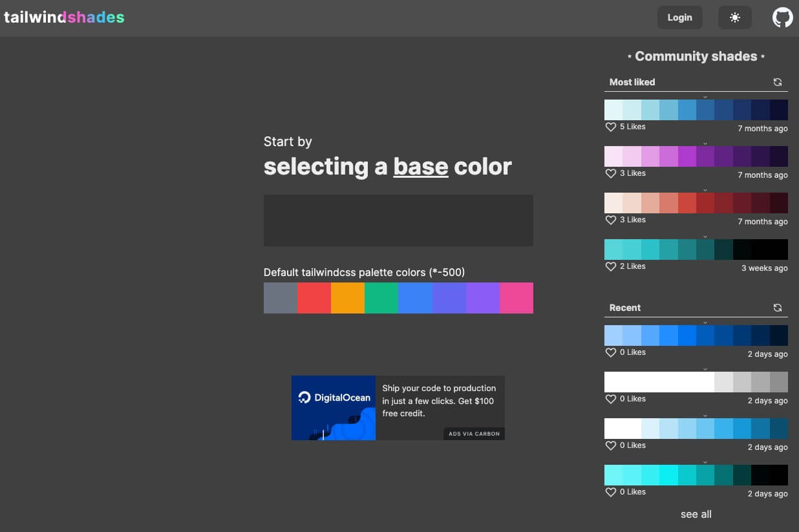Screen dimensions: 799x532
Task: Expand the recent cyan shade chevron
Action: point(705,462)
